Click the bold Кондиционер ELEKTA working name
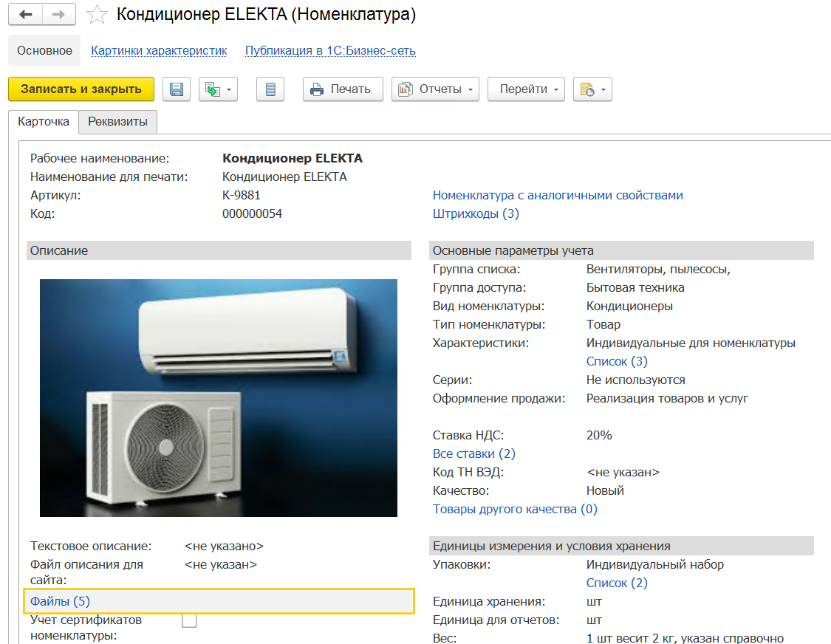The height and width of the screenshot is (644, 831). tap(293, 158)
